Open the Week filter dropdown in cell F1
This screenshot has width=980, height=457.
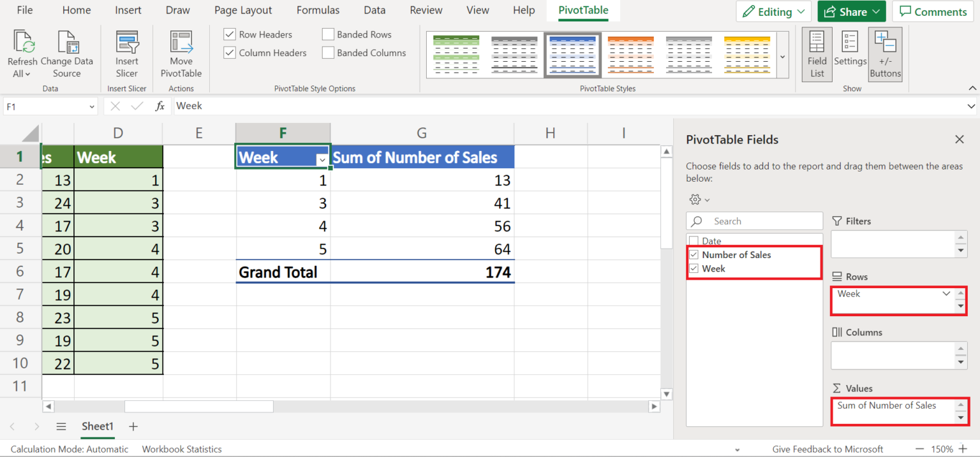[x=322, y=159]
